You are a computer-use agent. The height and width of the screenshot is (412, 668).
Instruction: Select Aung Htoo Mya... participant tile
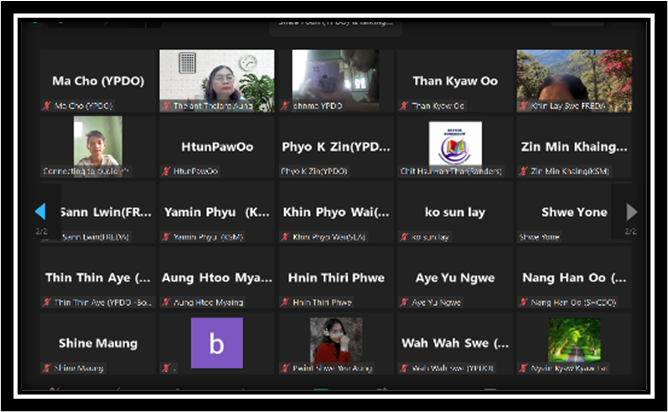point(217,278)
